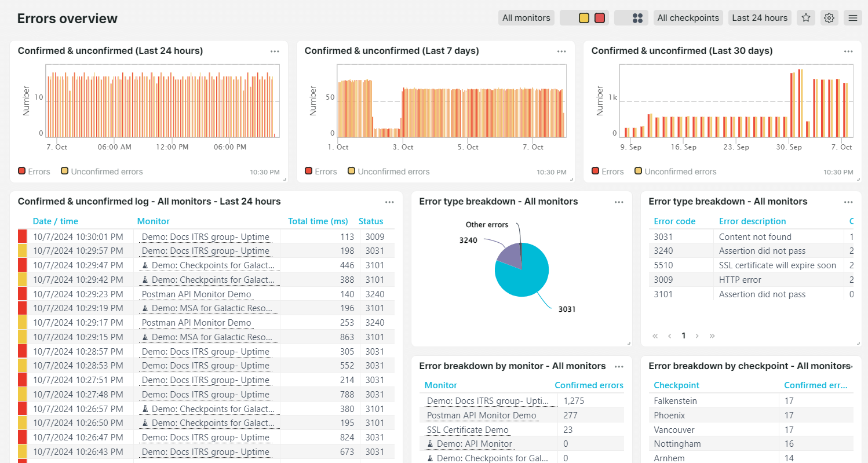Select the Falkenstein checkpoint row
Viewport: 868px width, 463px height.
[752, 401]
